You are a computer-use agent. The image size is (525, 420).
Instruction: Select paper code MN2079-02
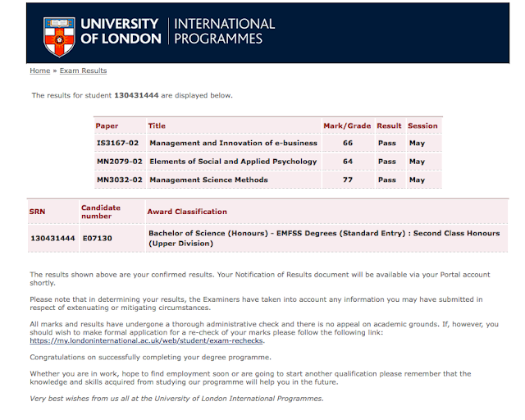(x=120, y=162)
